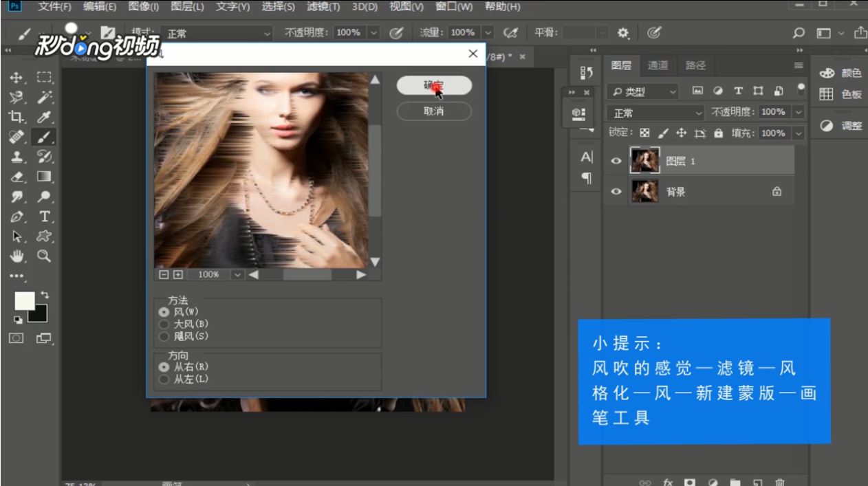Toggle the layer filter on/off switch
Image resolution: width=868 pixels, height=486 pixels.
[x=801, y=89]
